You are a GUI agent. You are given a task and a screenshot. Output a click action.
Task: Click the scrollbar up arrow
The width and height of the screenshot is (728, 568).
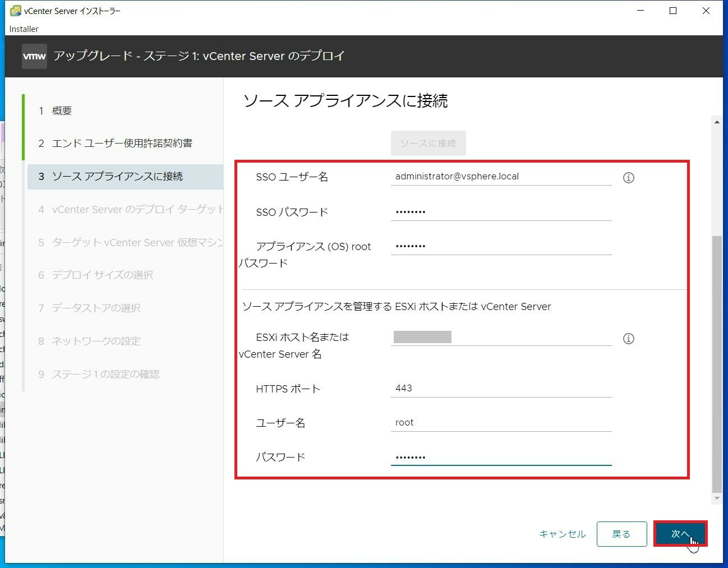pos(717,122)
